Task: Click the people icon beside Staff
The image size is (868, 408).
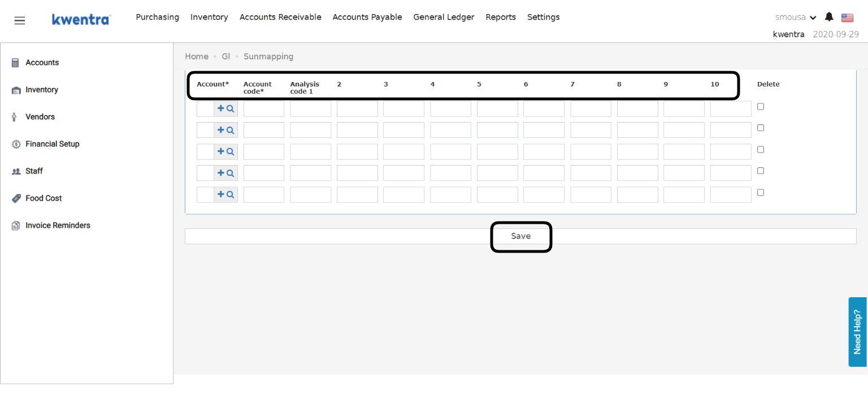Action: (x=16, y=171)
